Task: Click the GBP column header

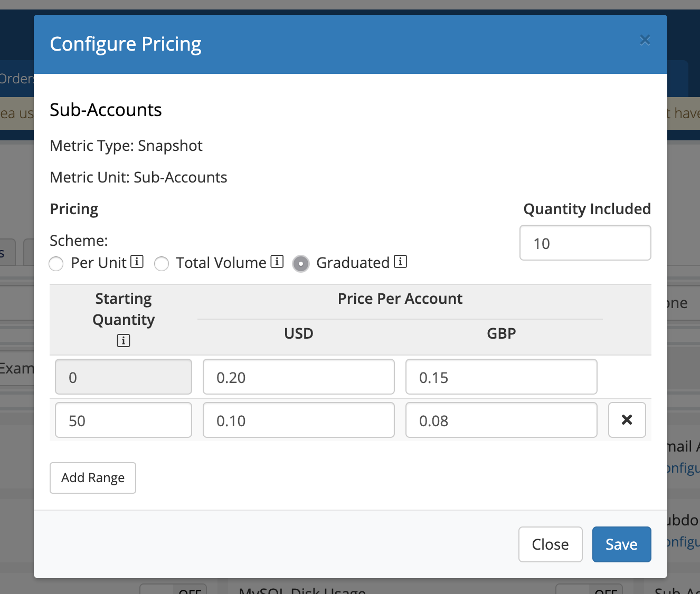Action: click(502, 333)
